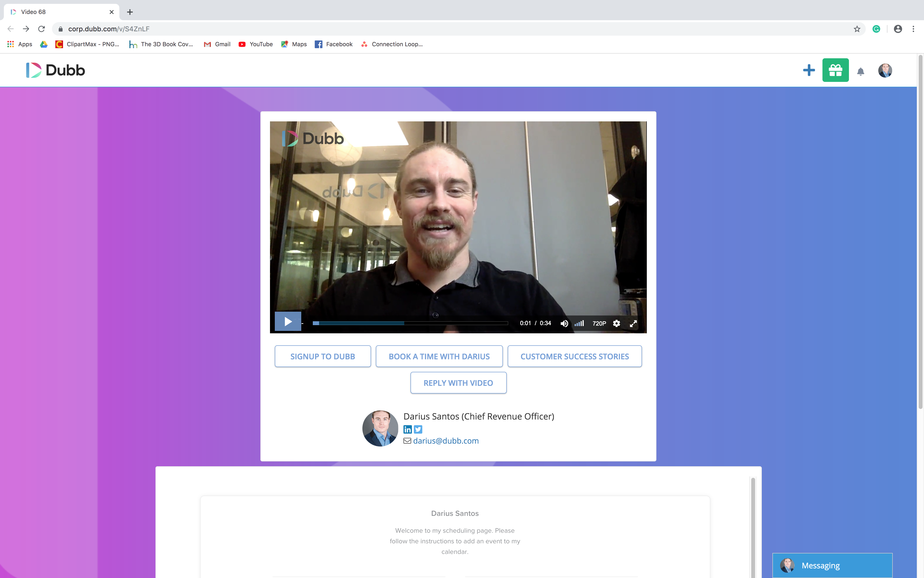Click SIGNUP TO DUBB button
Screen dimensions: 924x578
point(323,356)
